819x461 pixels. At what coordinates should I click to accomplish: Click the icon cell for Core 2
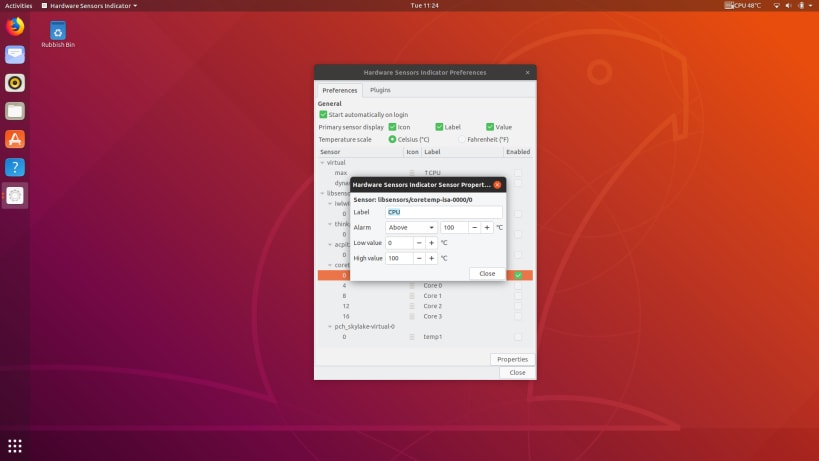tap(412, 306)
